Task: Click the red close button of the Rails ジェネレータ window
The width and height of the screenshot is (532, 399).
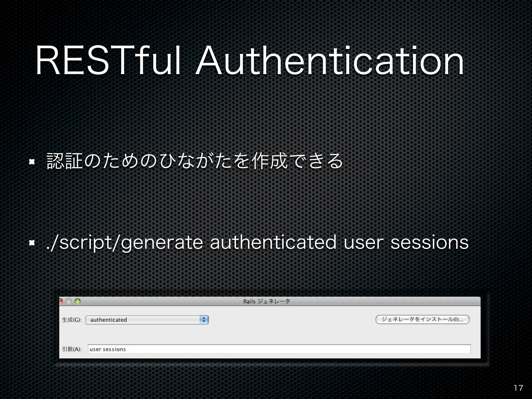Action: point(61,301)
